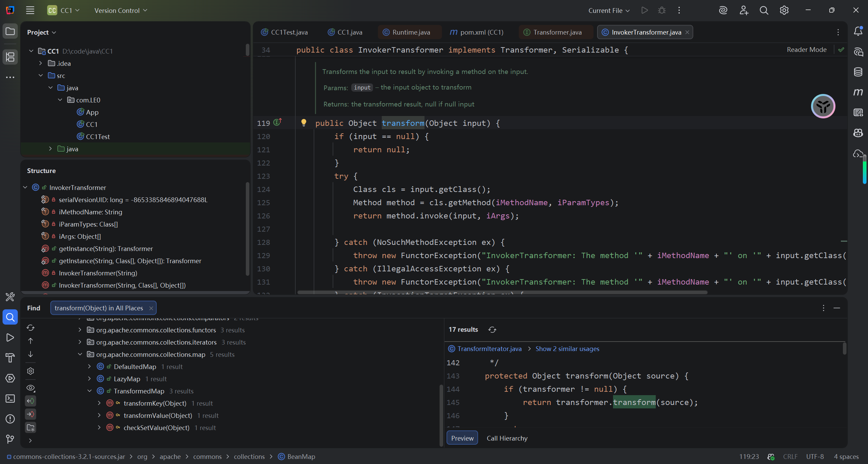
Task: Open the Terminal tool window
Action: pyautogui.click(x=10, y=399)
